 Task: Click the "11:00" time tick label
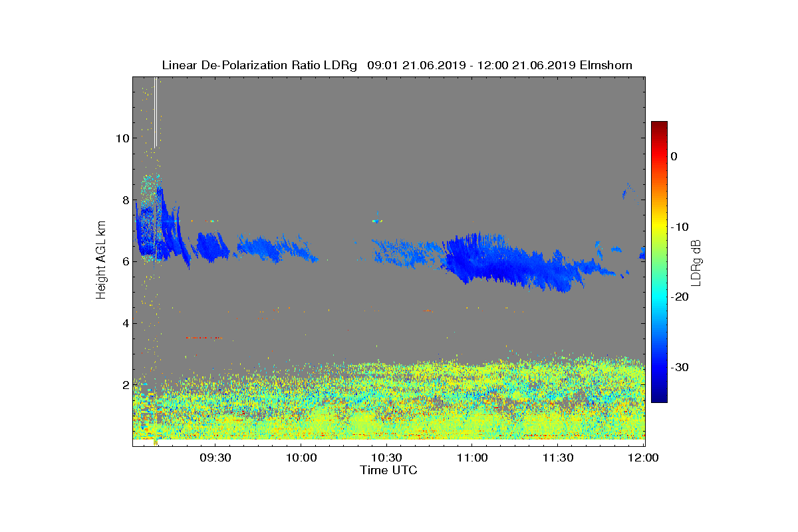tap(472, 458)
